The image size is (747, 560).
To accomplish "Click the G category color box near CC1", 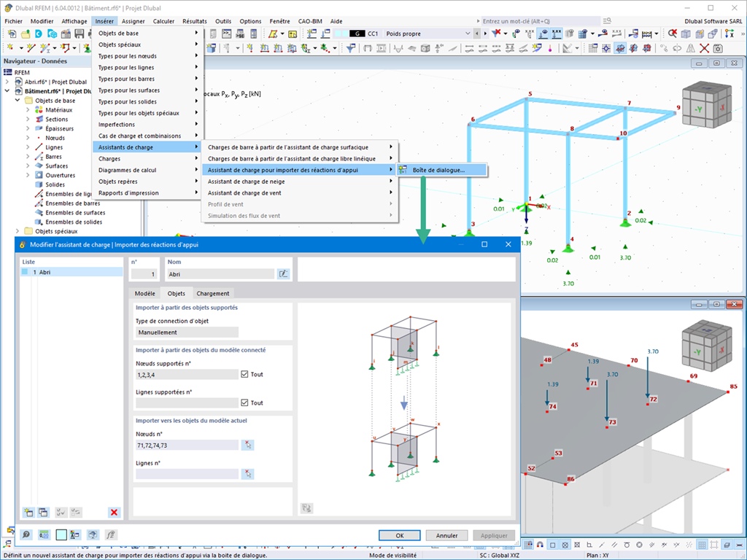I will click(357, 34).
